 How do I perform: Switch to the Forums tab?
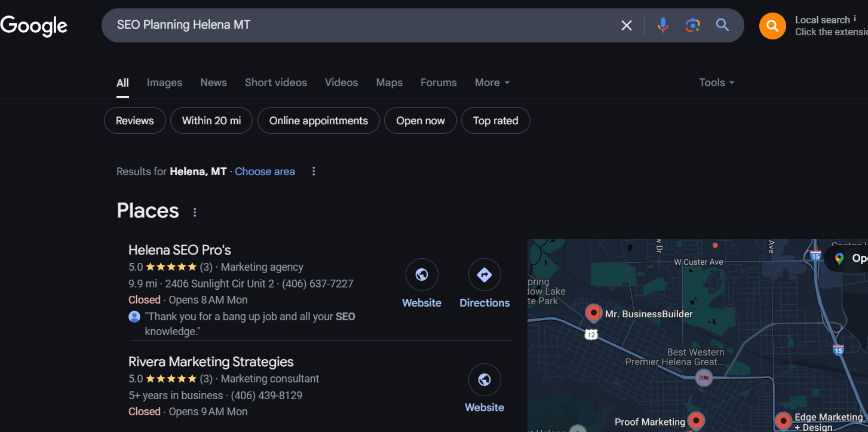(x=438, y=82)
